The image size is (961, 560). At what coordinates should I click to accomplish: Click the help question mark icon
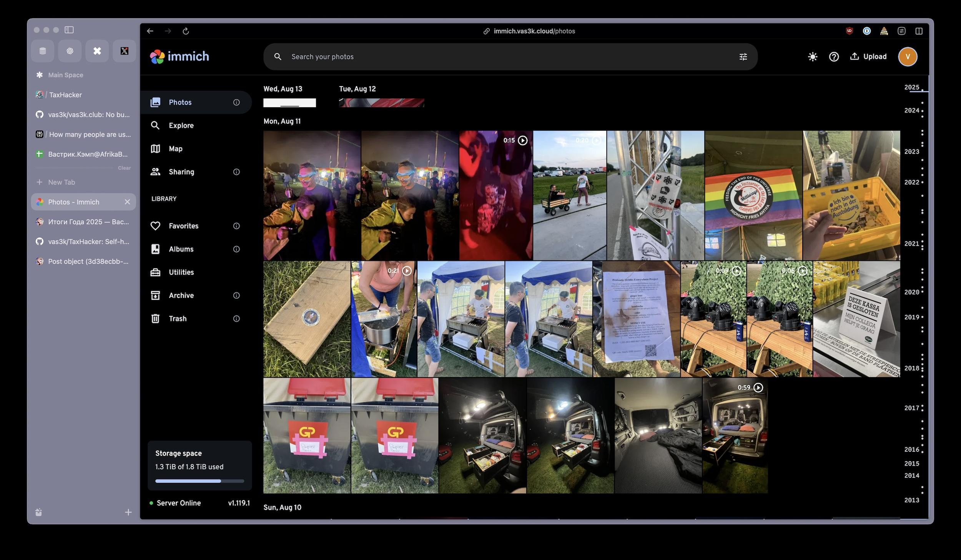[833, 57]
